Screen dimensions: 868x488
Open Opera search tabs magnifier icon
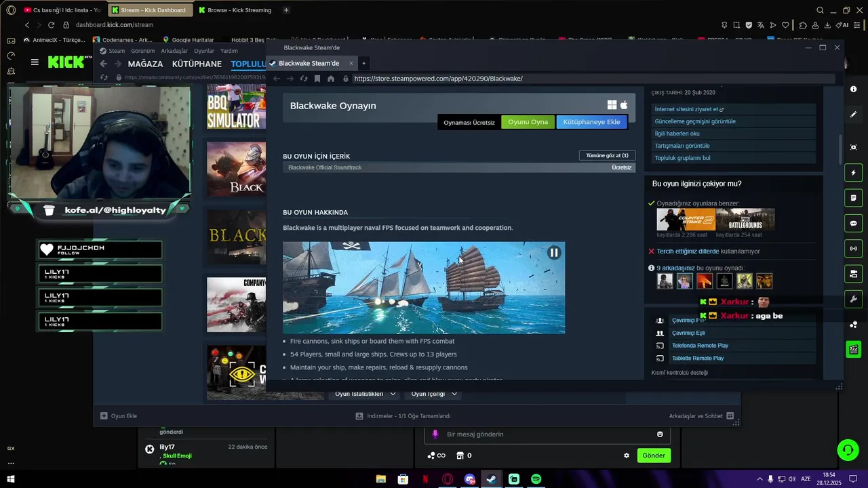pyautogui.click(x=820, y=10)
